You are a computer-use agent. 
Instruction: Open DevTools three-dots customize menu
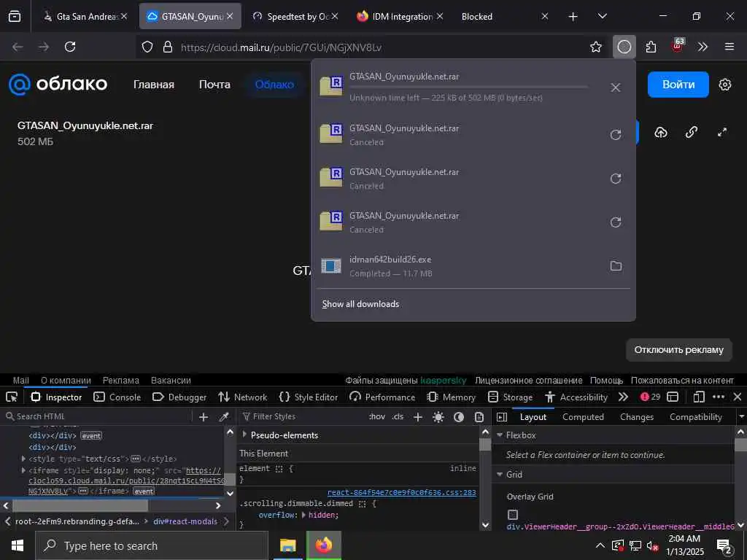pos(719,397)
